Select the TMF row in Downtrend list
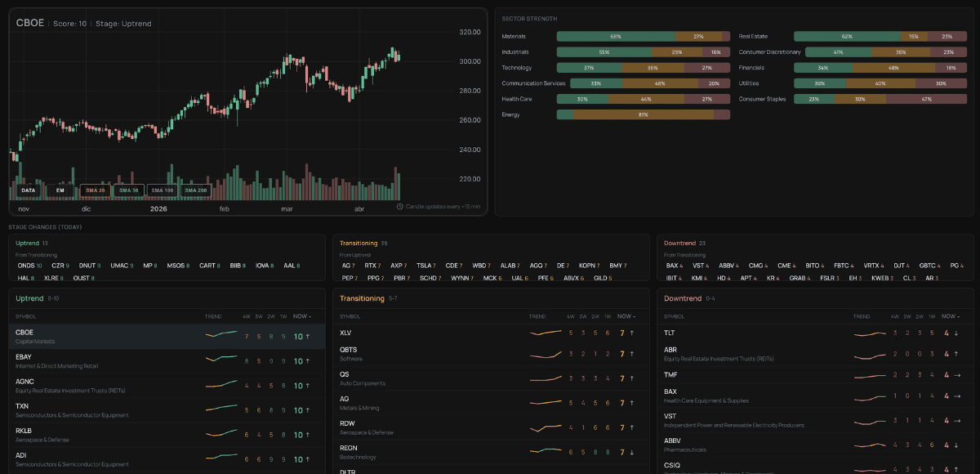 point(815,375)
